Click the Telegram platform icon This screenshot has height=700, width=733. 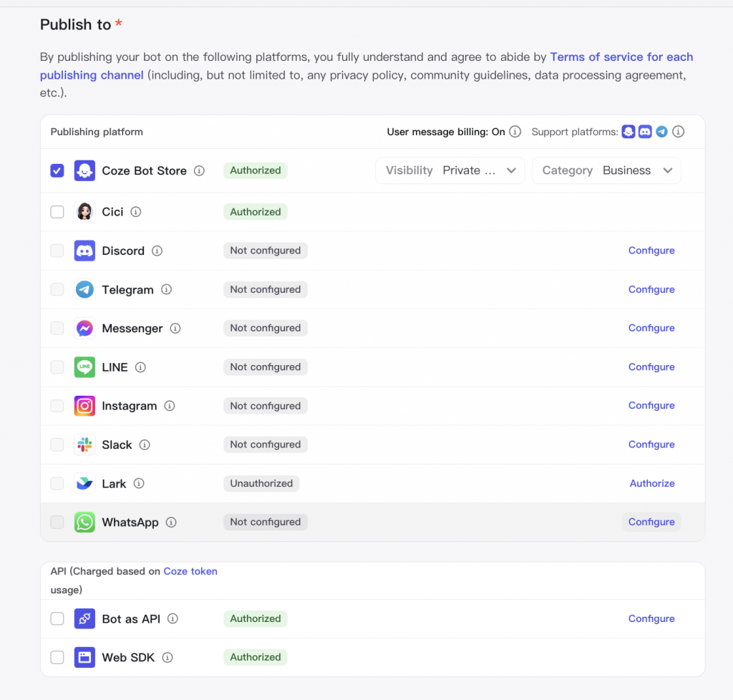(x=84, y=289)
